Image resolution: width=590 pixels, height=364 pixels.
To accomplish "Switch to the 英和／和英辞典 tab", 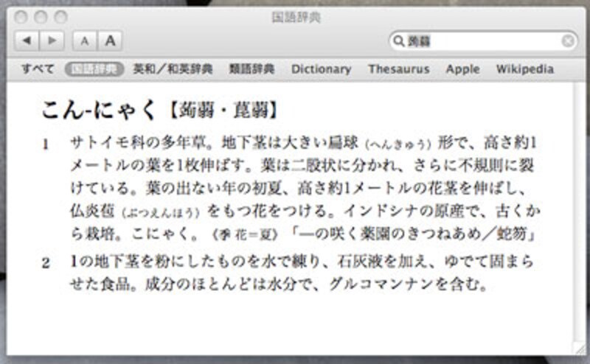I will click(173, 69).
